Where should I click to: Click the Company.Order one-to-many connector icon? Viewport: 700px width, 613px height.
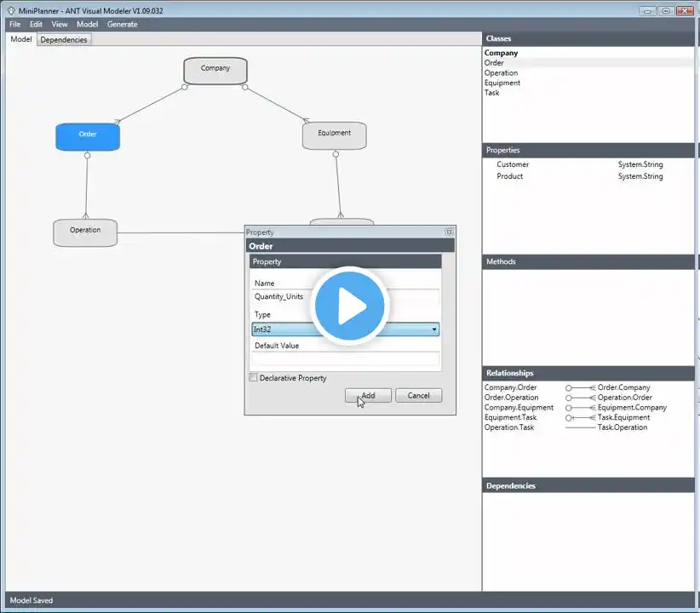tap(581, 388)
